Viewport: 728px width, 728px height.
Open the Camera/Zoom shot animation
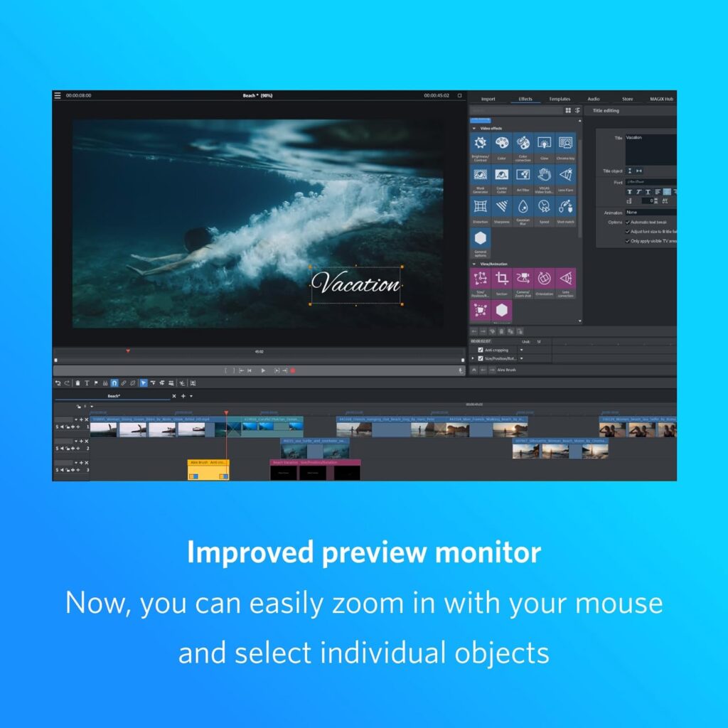click(x=523, y=279)
